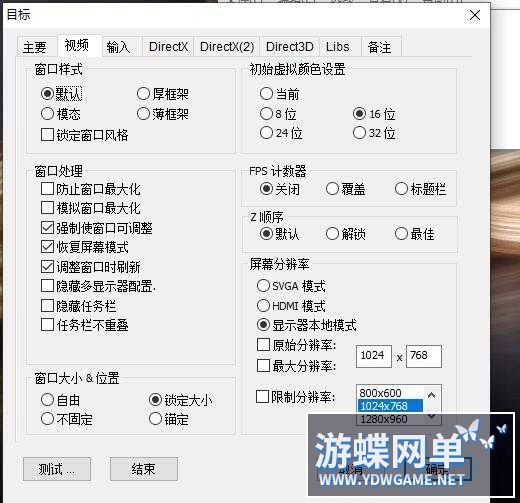The width and height of the screenshot is (520, 503).
Task: Choose 32 位 color depth
Action: [x=374, y=133]
